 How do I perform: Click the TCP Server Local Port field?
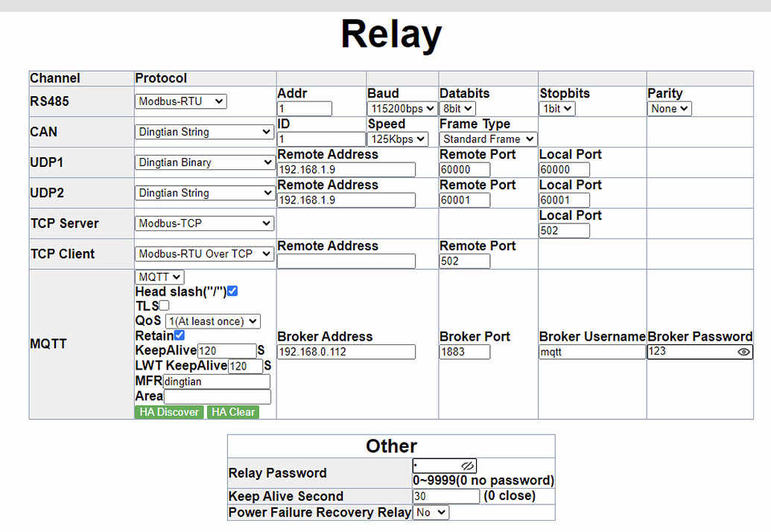pos(564,230)
